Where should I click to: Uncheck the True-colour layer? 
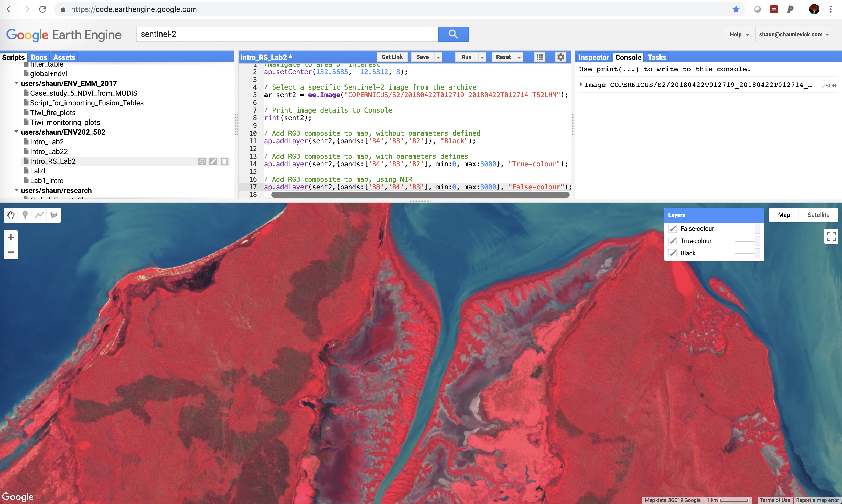coord(673,241)
